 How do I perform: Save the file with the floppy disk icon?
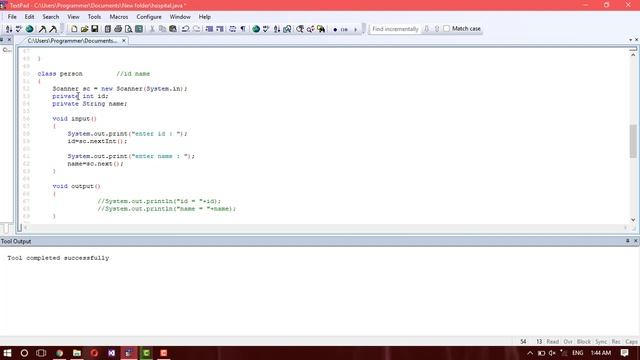click(95, 29)
